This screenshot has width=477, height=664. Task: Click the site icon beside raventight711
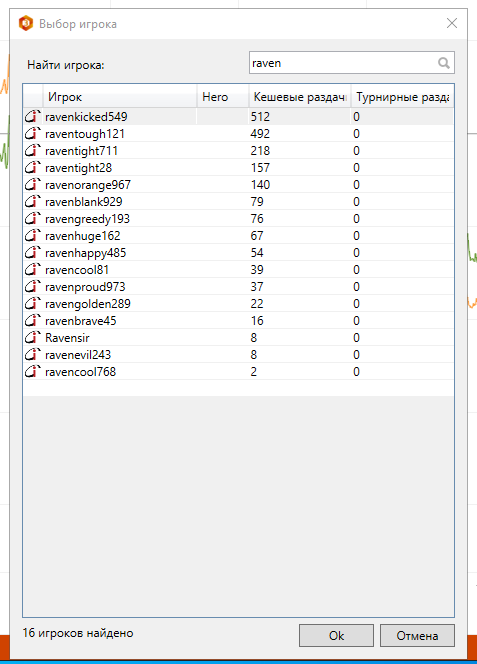33,150
